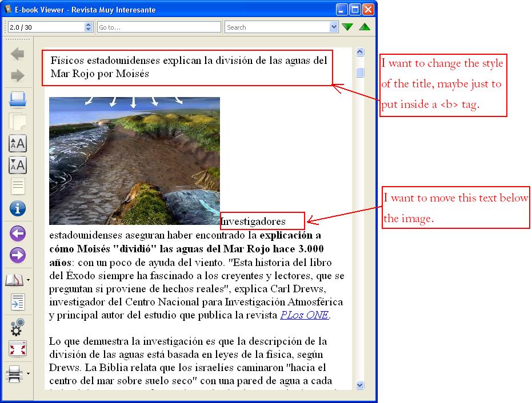532x403 pixels.
Task: Increase font size with the larger A icon
Action: coord(18,144)
